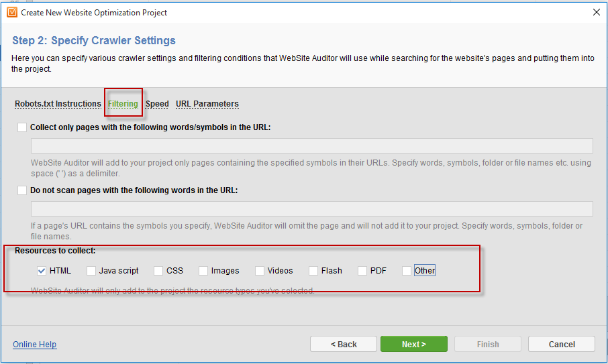Uncheck the HTML resource checkbox
608x364 pixels.
[42, 271]
